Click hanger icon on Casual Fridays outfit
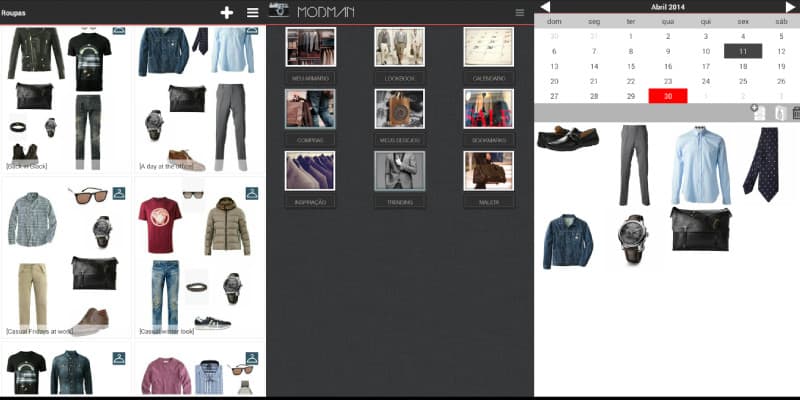 pos(119,192)
